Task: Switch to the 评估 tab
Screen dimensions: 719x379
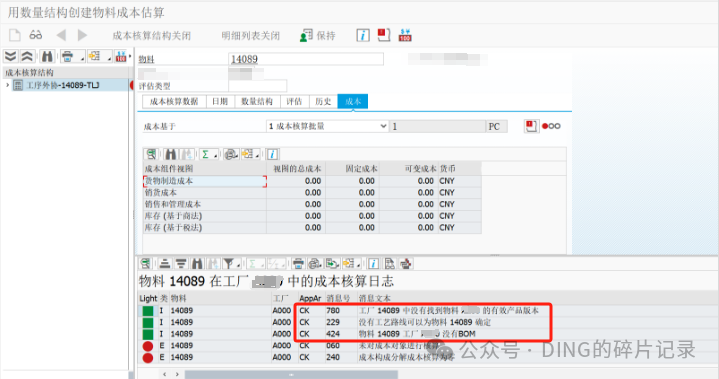Action: tap(294, 101)
